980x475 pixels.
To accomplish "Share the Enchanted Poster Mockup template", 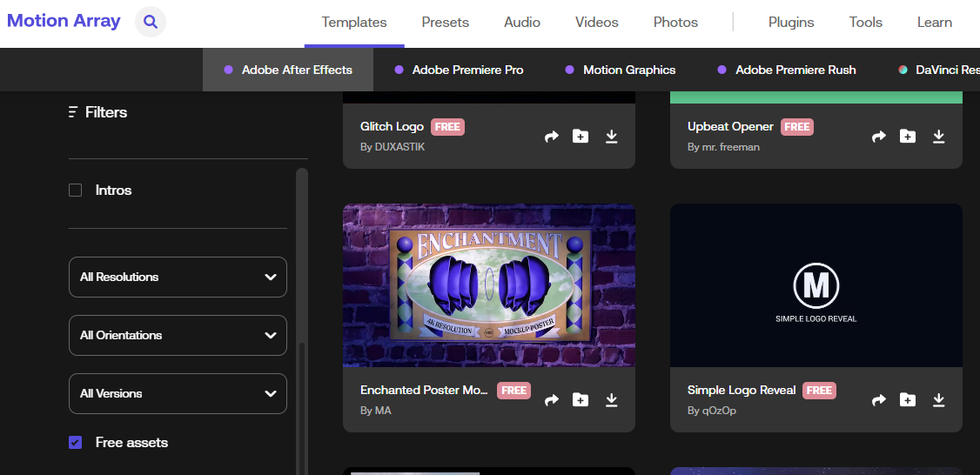I will point(551,400).
